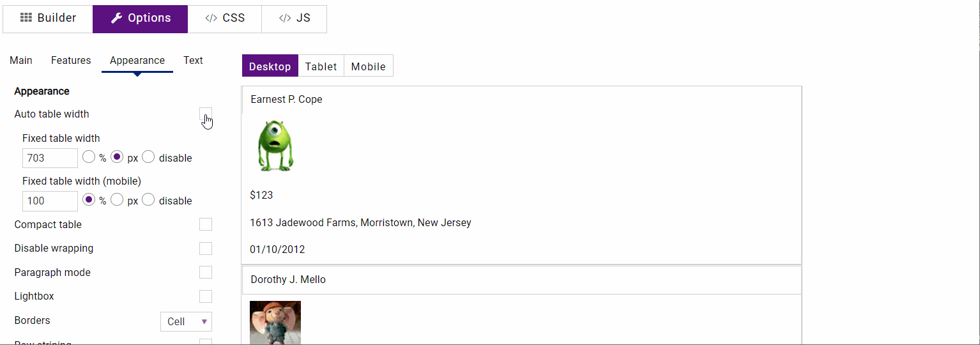
Task: Open the JS code tab
Action: tap(295, 19)
